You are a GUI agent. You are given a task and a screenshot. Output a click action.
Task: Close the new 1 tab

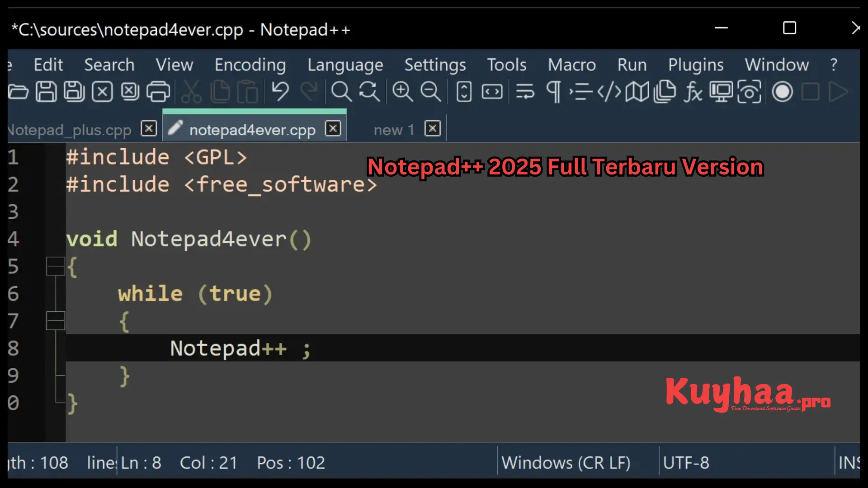(x=433, y=128)
